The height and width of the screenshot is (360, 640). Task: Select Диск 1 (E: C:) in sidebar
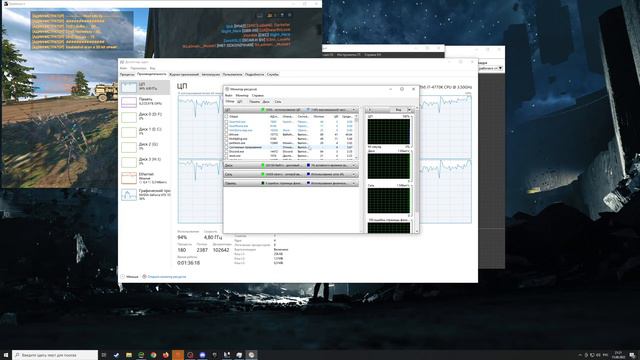(x=145, y=131)
